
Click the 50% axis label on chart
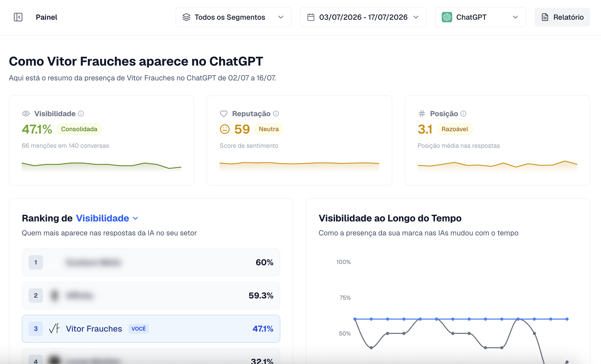click(345, 333)
